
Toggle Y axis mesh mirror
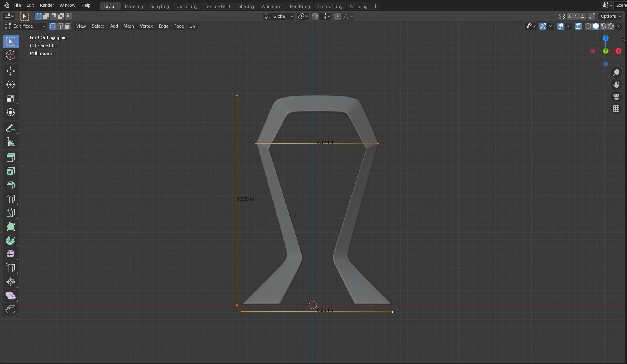[576, 16]
